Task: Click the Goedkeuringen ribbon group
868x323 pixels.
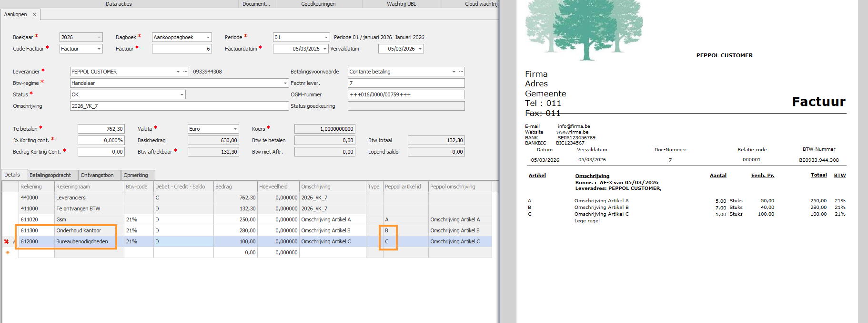Action: pyautogui.click(x=318, y=4)
